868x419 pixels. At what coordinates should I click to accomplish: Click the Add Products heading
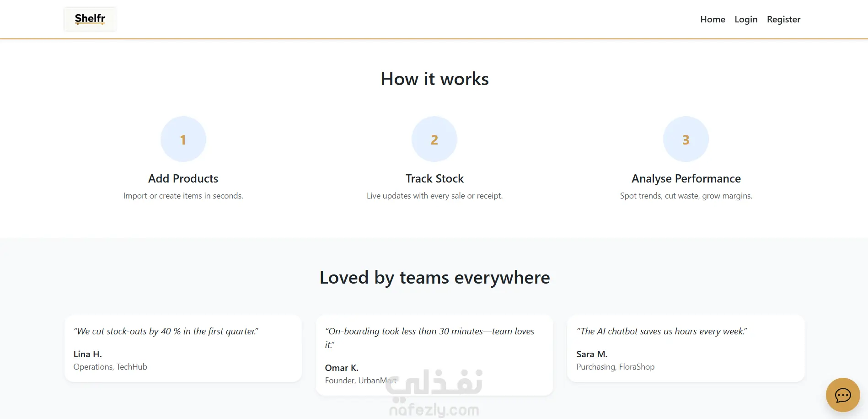tap(183, 178)
